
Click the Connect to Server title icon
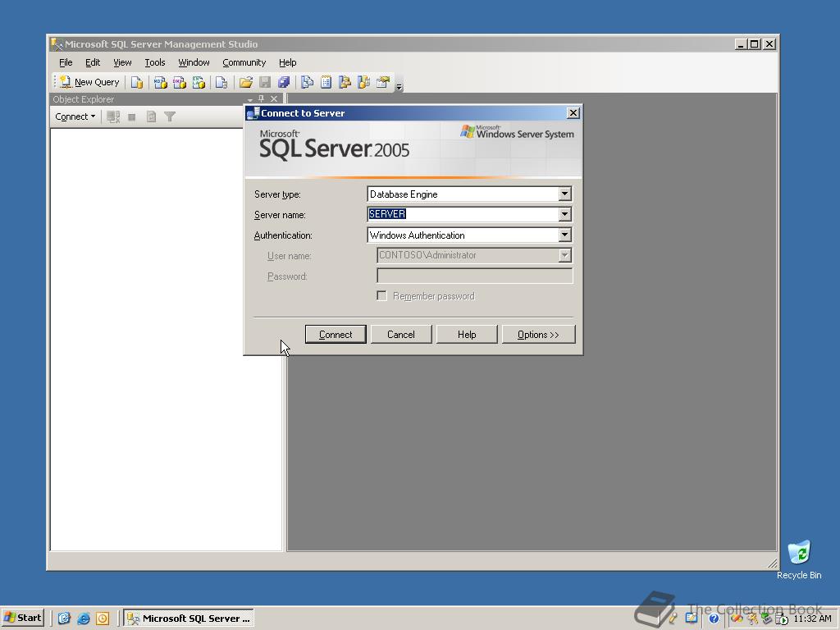coord(253,113)
